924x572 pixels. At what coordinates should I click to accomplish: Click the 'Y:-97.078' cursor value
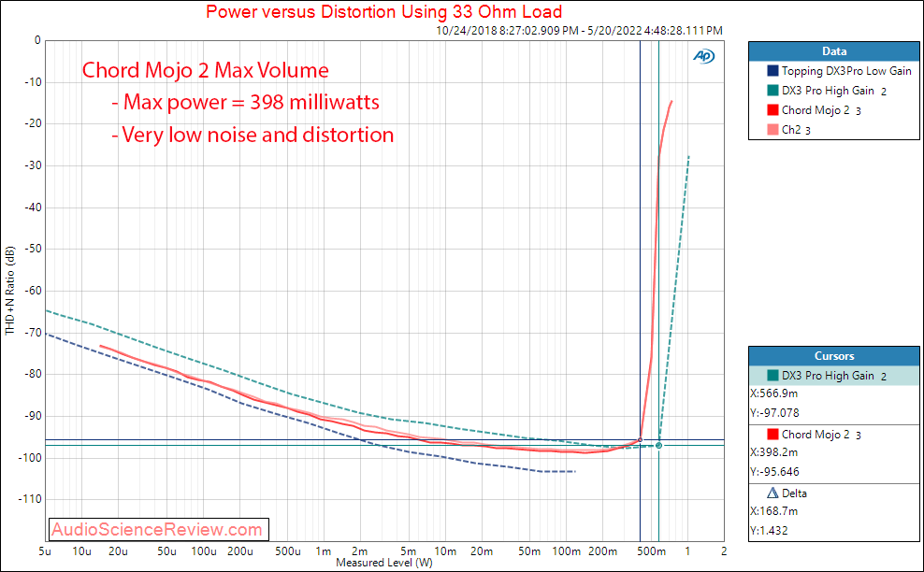775,413
